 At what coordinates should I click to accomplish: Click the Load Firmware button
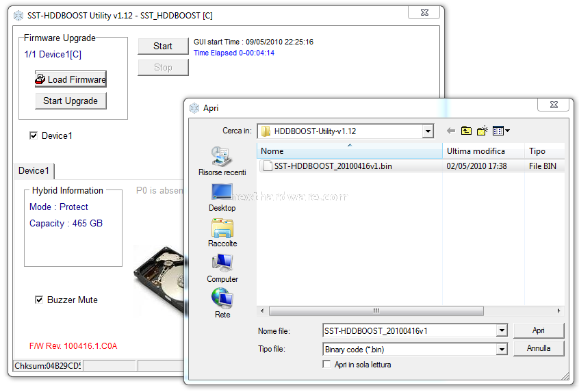71,79
